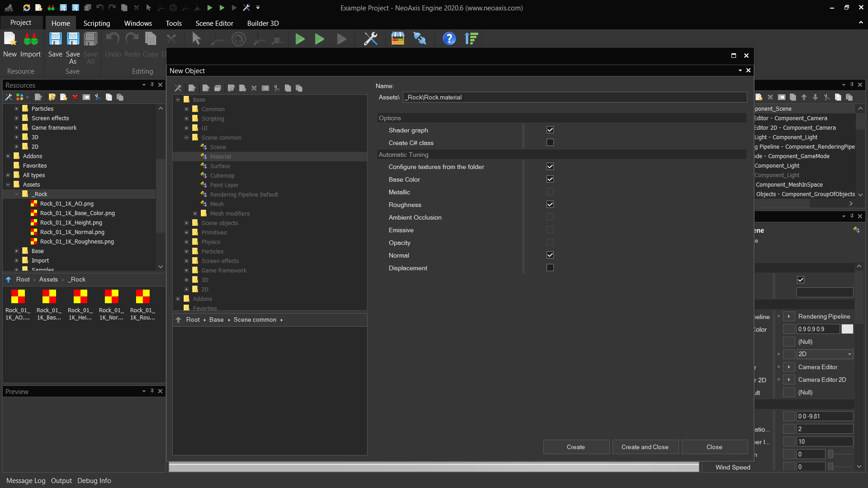The width and height of the screenshot is (868, 488).
Task: Enable the Create C# class checkbox
Action: tap(550, 143)
